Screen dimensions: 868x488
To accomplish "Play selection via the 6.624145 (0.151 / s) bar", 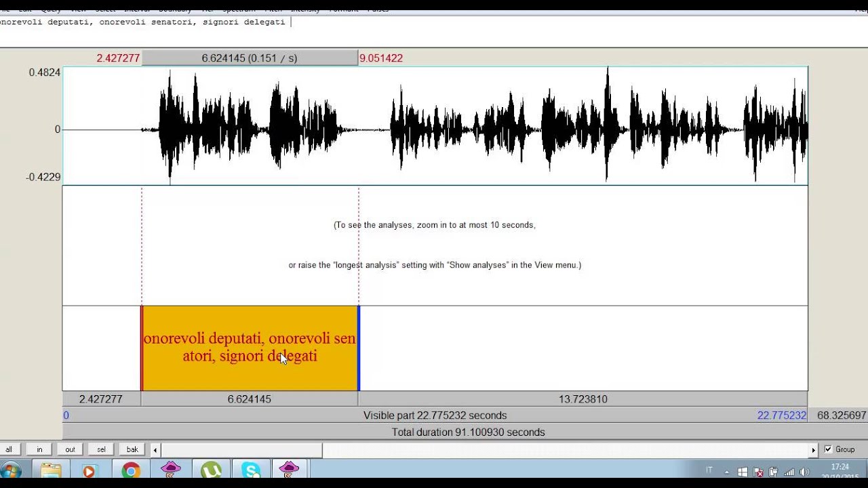I will point(250,58).
